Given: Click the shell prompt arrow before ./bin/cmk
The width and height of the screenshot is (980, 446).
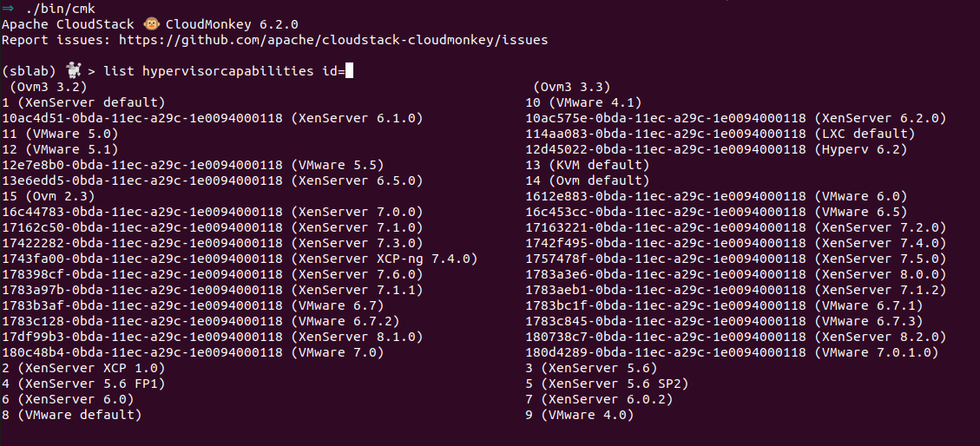Looking at the screenshot, I should pos(8,8).
